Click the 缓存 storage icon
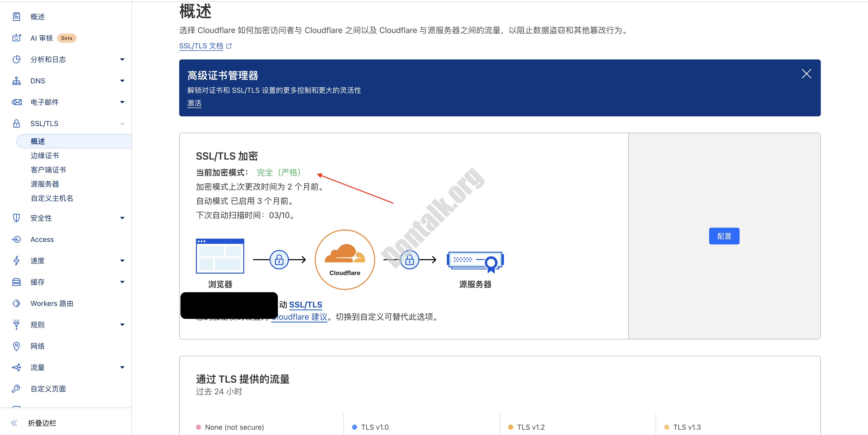The width and height of the screenshot is (868, 435). coord(16,282)
